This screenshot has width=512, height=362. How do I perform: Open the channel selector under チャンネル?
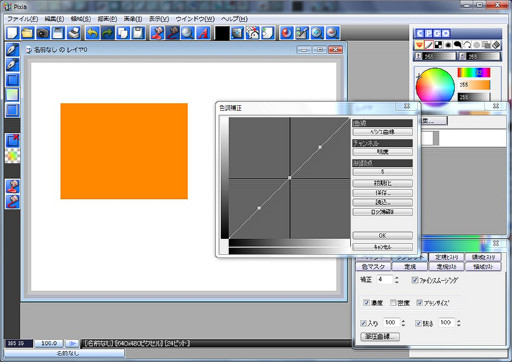pyautogui.click(x=382, y=152)
